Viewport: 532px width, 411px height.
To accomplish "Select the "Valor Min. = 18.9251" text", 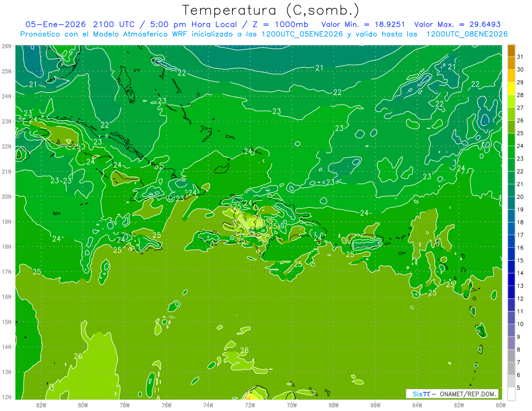I will point(362,24).
